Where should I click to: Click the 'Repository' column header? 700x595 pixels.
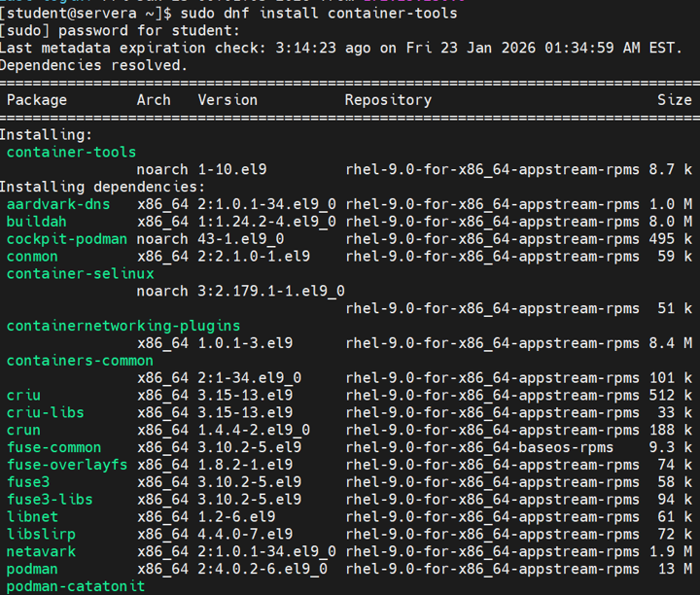coord(388,100)
